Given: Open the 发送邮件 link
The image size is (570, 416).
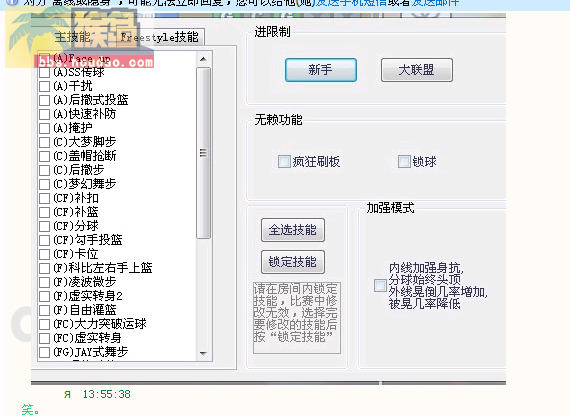Looking at the screenshot, I should tap(435, 3).
